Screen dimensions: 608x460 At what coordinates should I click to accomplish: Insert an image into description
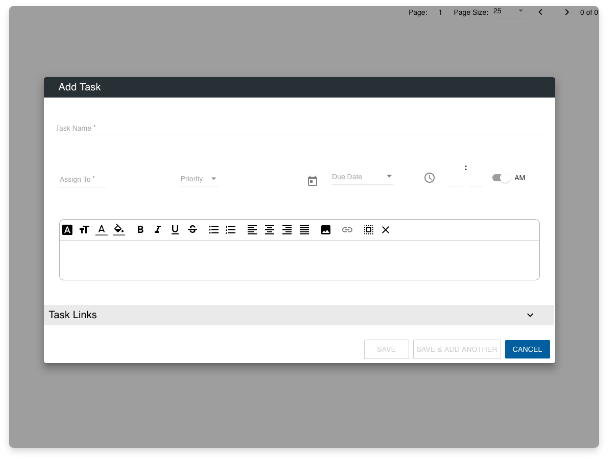coord(326,230)
